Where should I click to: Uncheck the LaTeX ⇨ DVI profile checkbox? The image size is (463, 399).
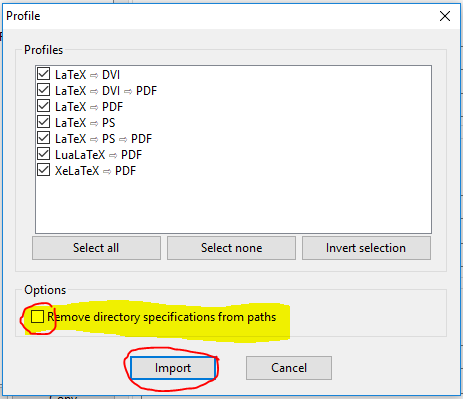point(44,74)
